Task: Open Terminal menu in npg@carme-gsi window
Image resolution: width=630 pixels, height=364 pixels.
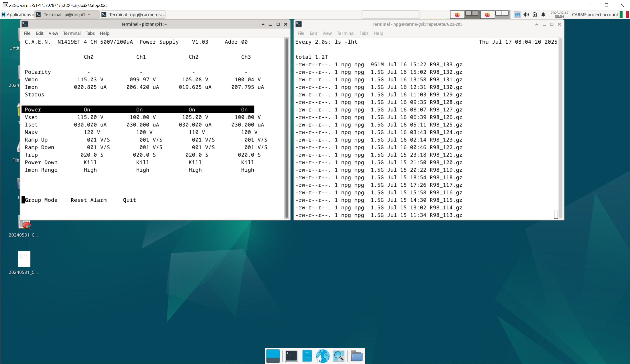Action: (x=345, y=33)
